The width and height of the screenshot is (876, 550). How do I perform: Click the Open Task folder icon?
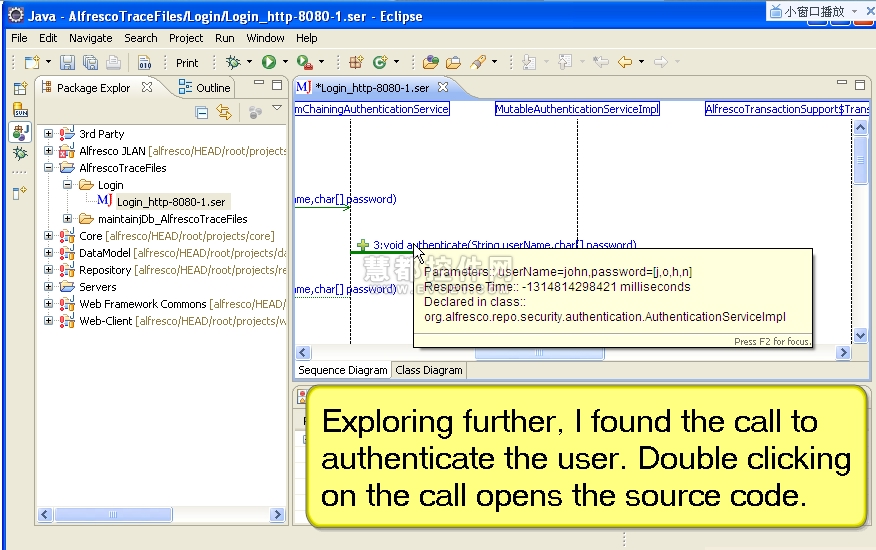pyautogui.click(x=453, y=62)
